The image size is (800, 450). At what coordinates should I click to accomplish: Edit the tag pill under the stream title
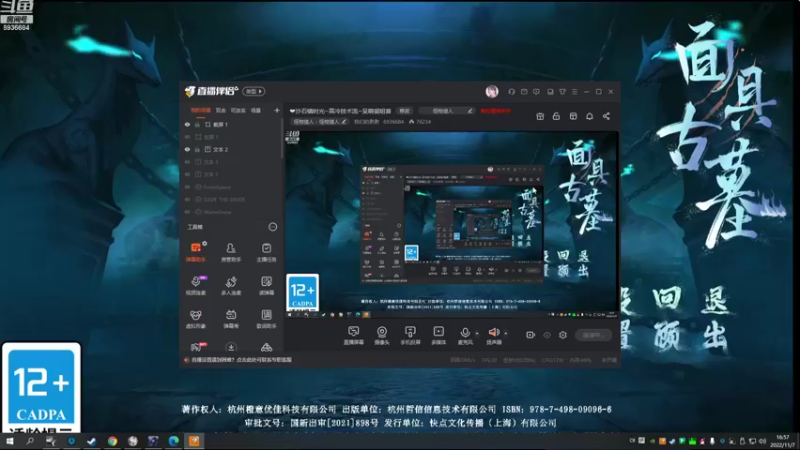(320, 121)
